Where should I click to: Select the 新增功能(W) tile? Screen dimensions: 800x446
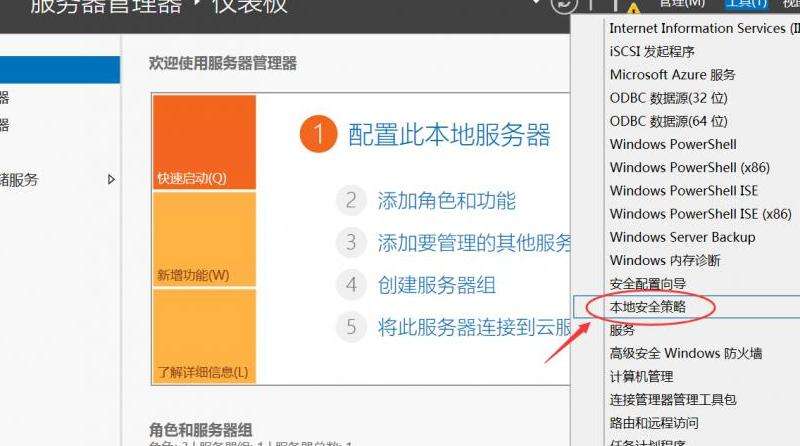pos(204,239)
